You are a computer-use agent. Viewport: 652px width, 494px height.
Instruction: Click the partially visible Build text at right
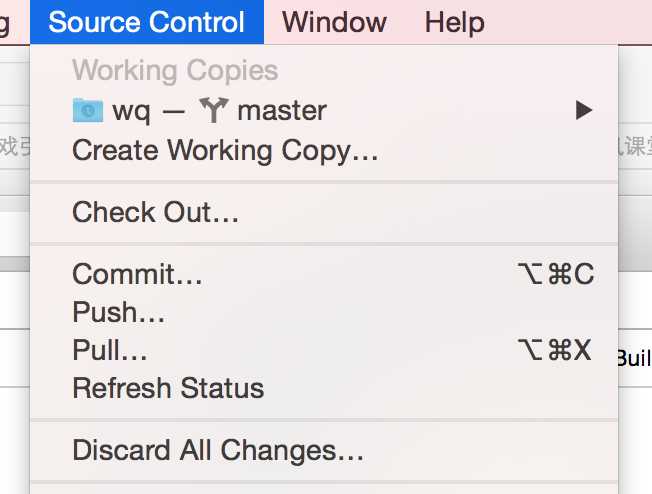click(x=635, y=358)
